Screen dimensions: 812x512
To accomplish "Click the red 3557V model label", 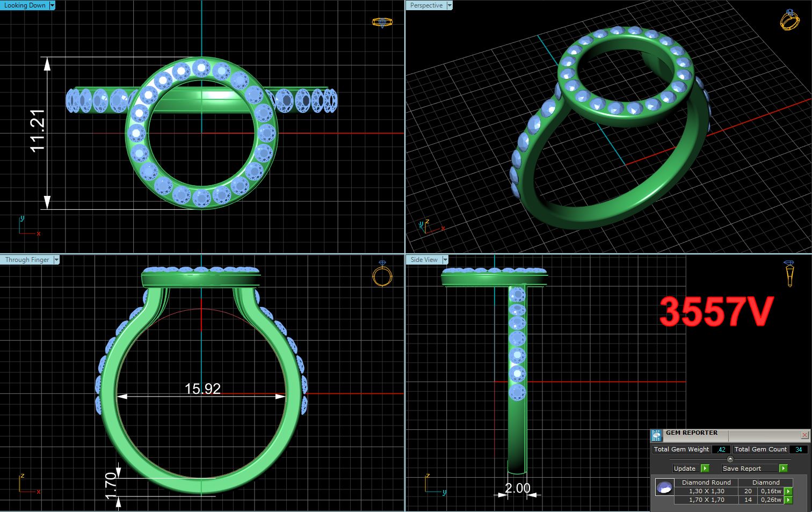I will coord(716,312).
